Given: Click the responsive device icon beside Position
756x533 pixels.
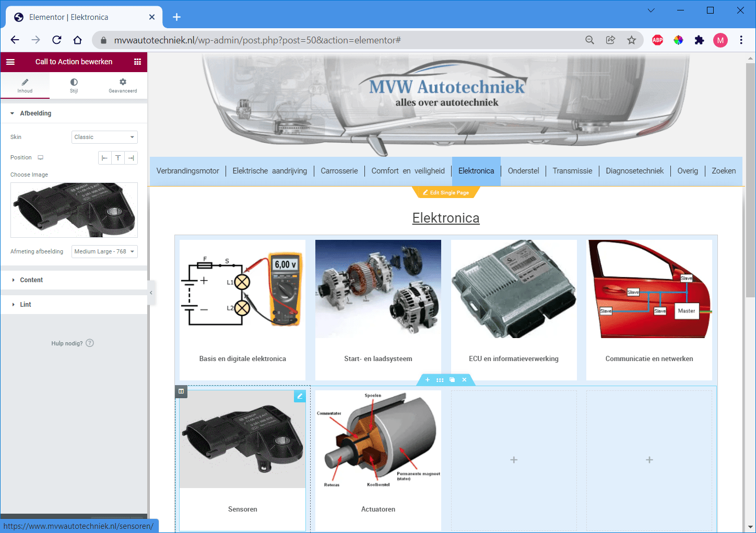Looking at the screenshot, I should (x=41, y=157).
